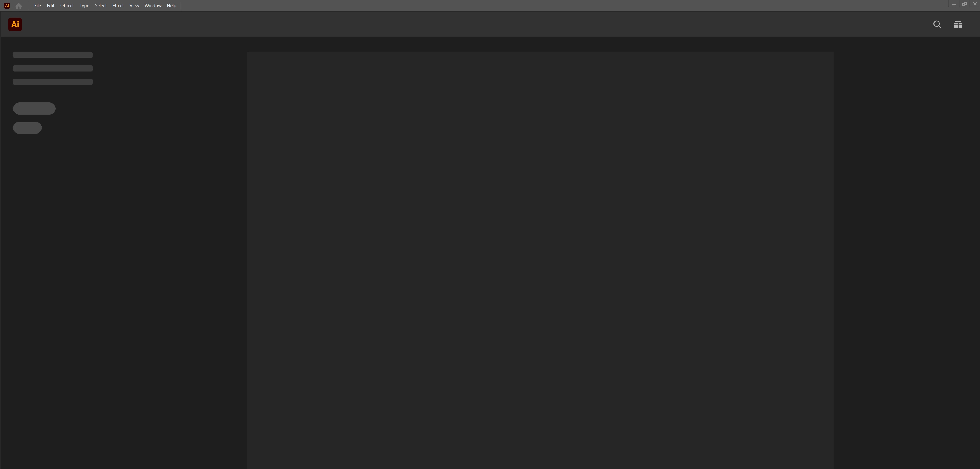This screenshot has width=980, height=469.
Task: Click the wider loading pill button
Action: [x=34, y=108]
